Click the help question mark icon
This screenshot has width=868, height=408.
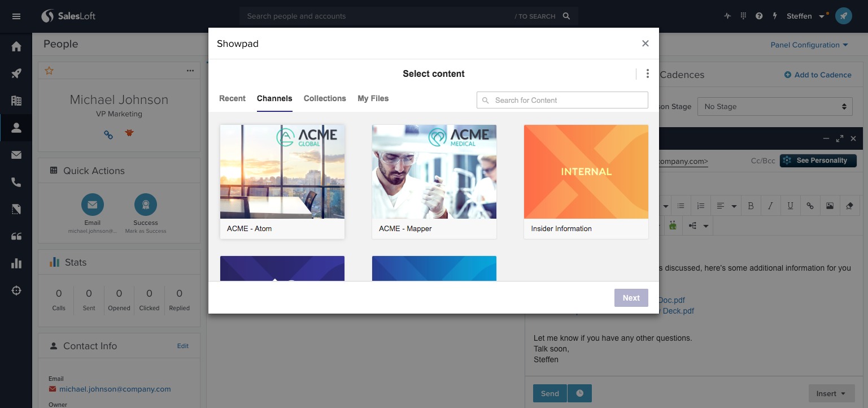tap(759, 16)
